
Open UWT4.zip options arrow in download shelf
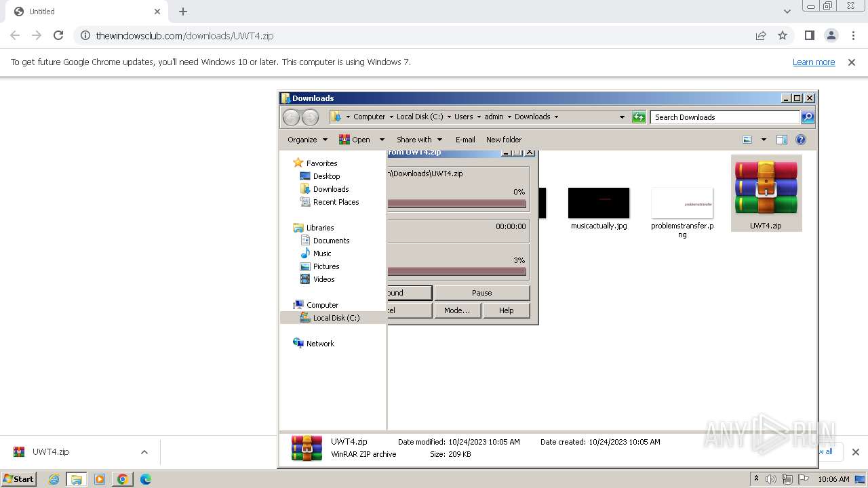click(x=144, y=452)
